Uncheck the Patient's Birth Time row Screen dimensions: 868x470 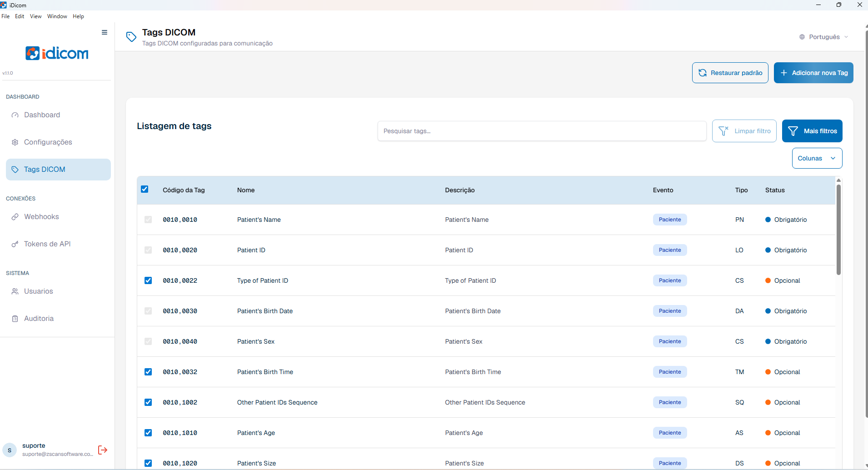point(148,372)
